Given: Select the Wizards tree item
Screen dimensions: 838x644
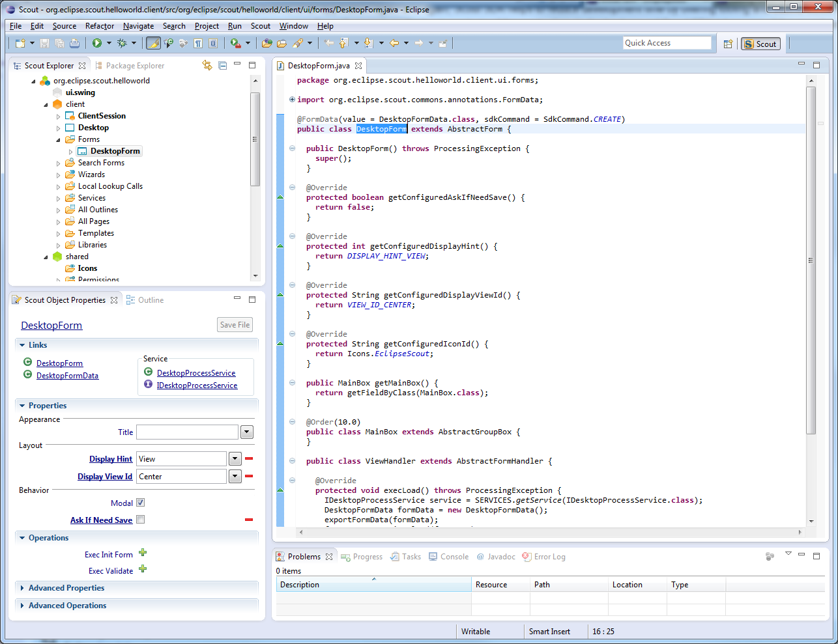Looking at the screenshot, I should click(91, 175).
